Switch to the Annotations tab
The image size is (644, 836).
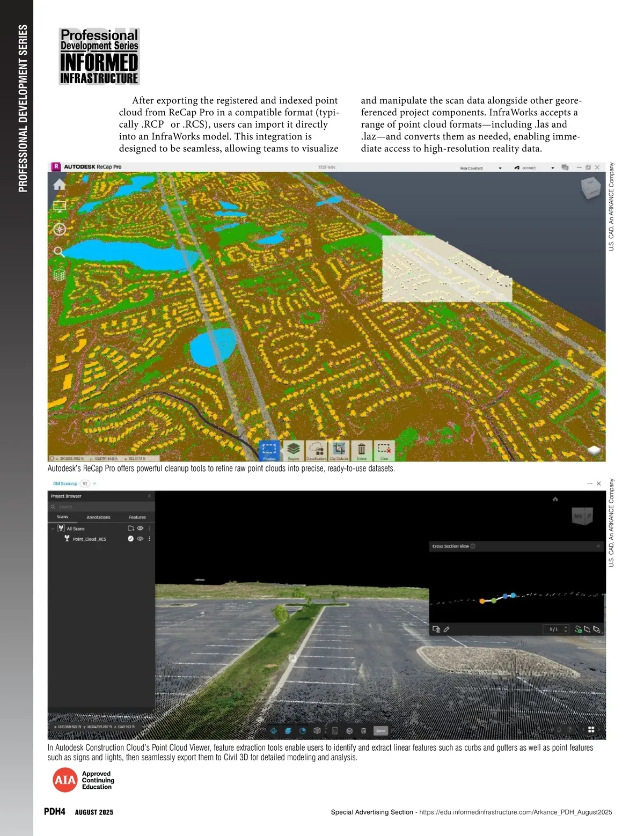click(x=98, y=517)
